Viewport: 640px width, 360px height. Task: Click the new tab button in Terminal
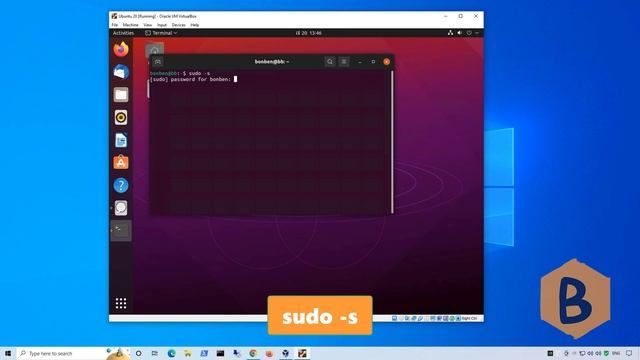coord(158,62)
